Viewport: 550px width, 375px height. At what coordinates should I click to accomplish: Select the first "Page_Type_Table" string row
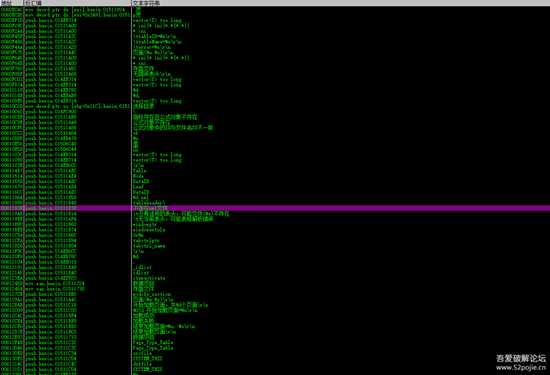(275, 343)
